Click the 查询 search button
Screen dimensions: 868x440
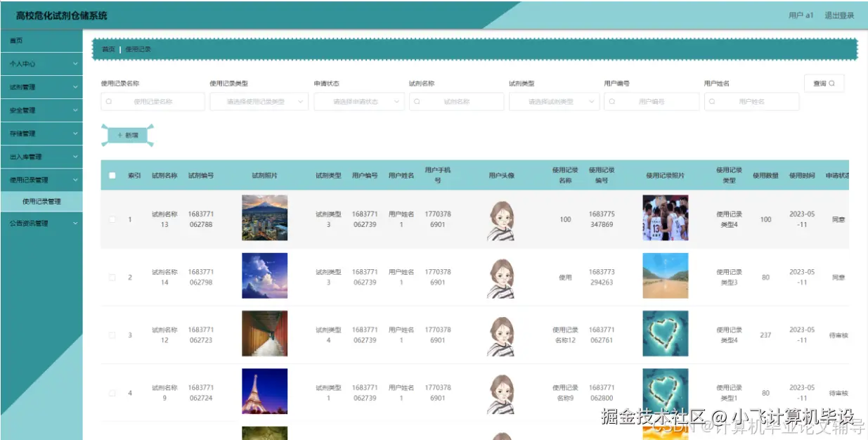(824, 82)
